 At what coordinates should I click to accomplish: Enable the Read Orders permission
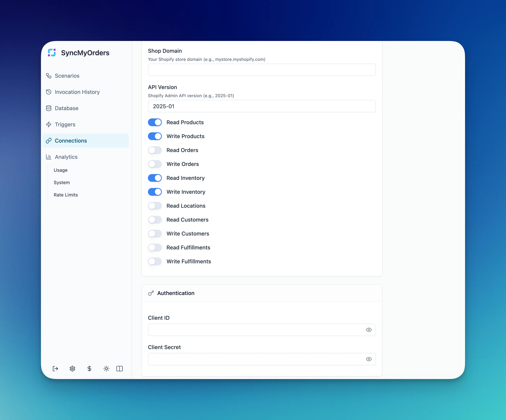[155, 150]
